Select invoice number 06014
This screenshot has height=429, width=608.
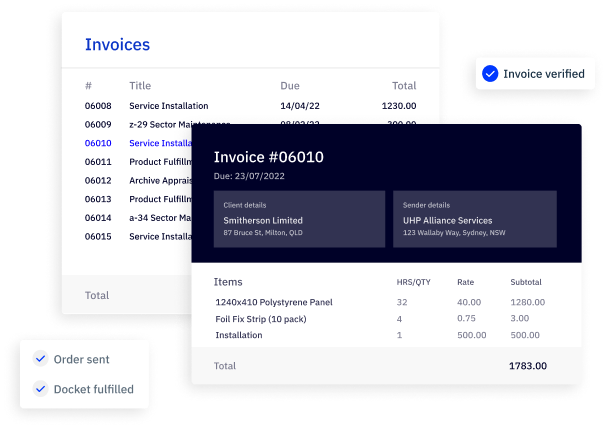pos(98,218)
